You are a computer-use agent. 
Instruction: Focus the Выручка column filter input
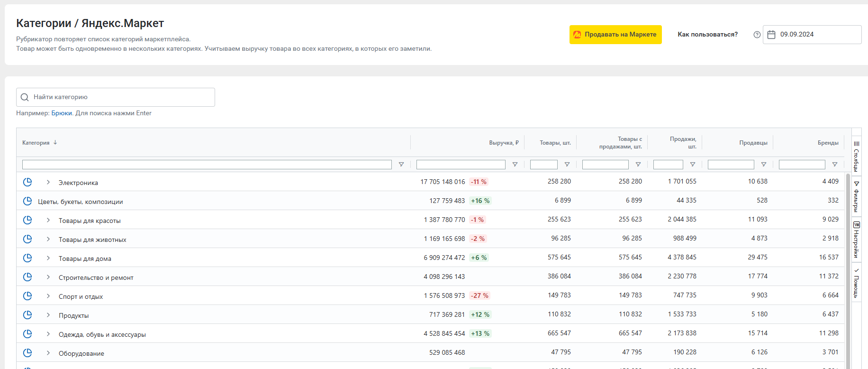(x=461, y=165)
